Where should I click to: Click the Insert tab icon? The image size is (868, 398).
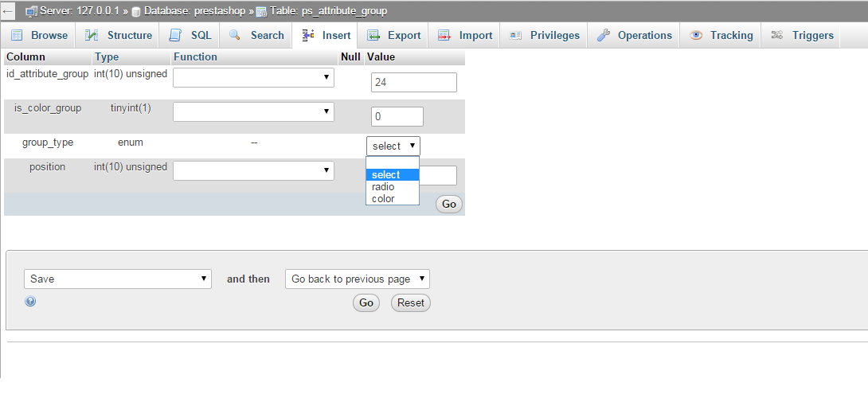point(308,35)
